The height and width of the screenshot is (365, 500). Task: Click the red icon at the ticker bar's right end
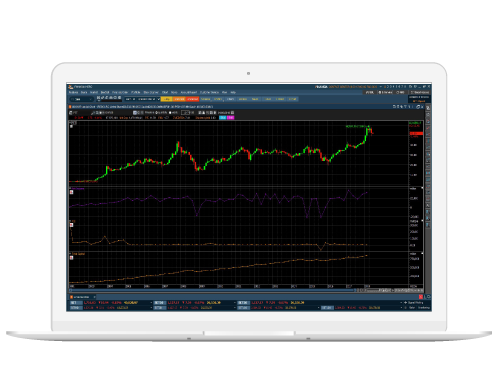point(421,297)
